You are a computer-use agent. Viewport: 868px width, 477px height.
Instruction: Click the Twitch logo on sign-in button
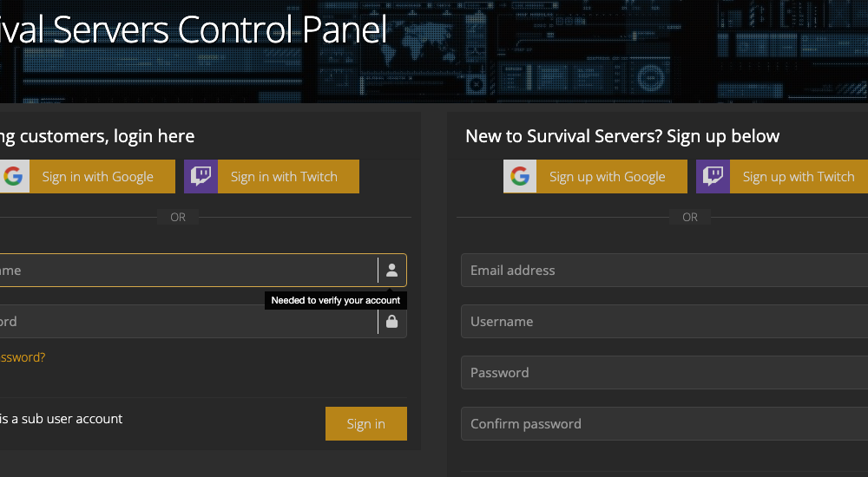(x=201, y=177)
